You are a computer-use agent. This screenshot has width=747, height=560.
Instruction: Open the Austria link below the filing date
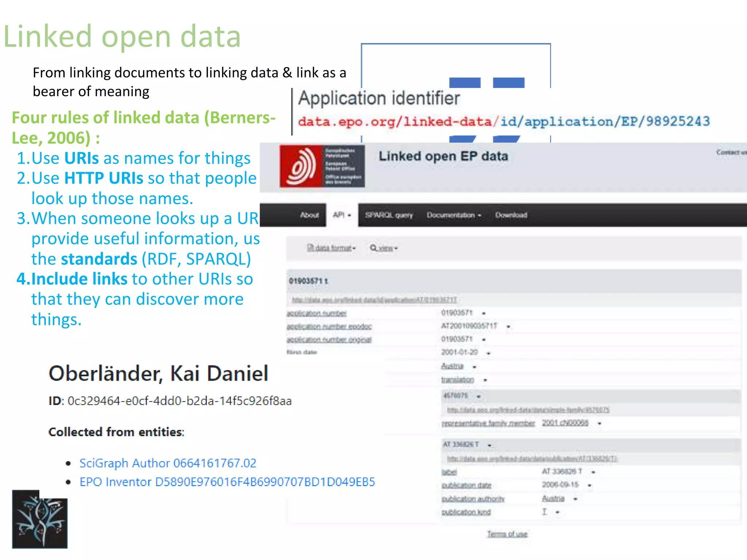pos(452,366)
